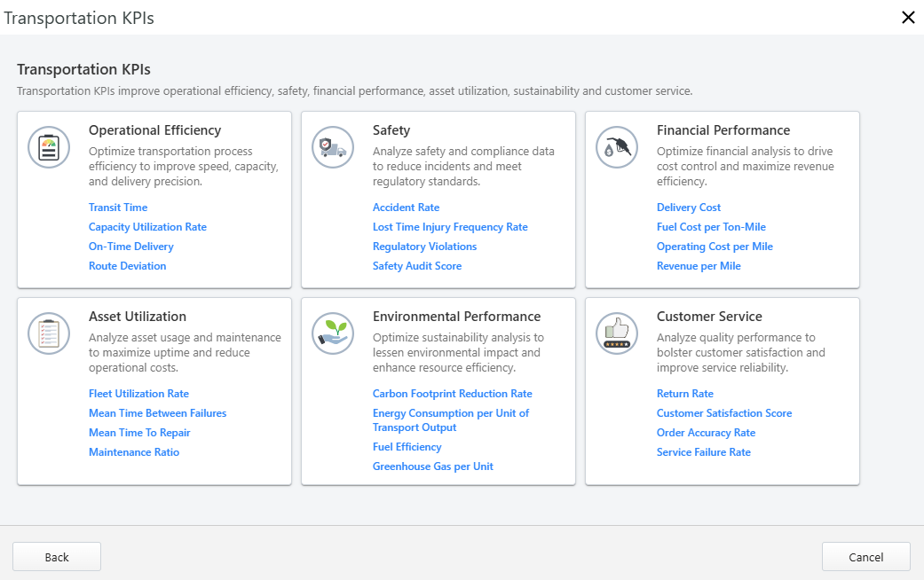Screen dimensions: 924x580
Task: Choose the Maintenance Ratio KPI
Action: pos(134,452)
